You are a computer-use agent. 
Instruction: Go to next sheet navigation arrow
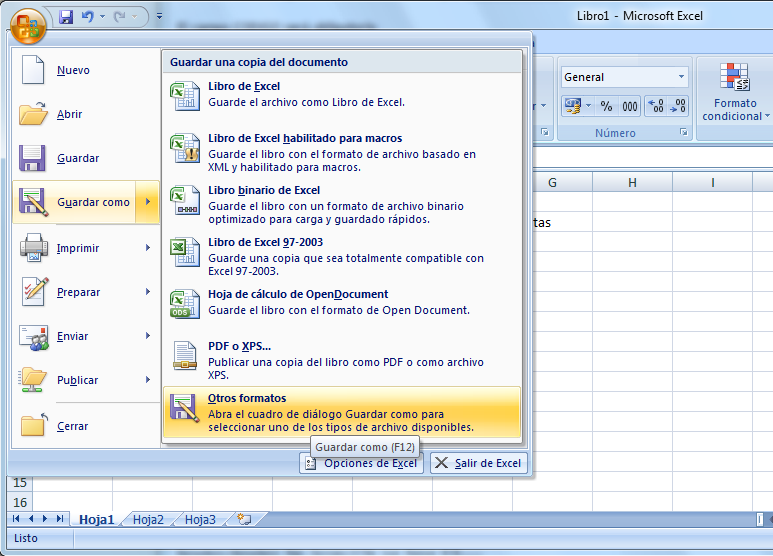[x=45, y=519]
